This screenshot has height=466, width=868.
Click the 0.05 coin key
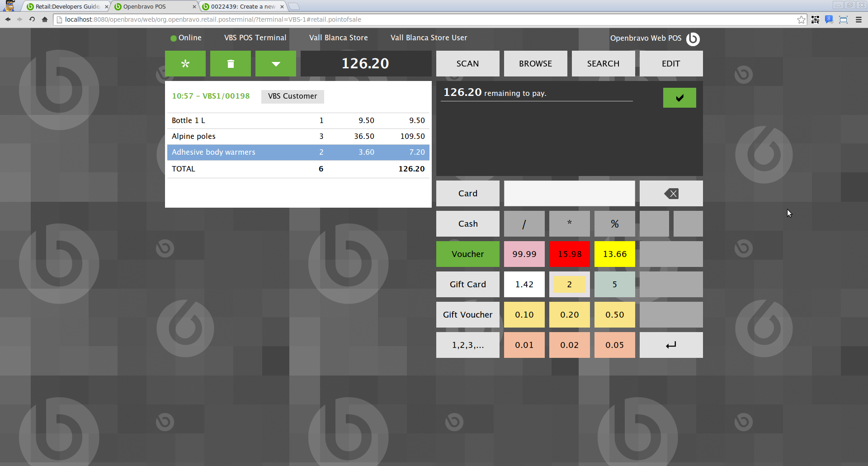(615, 345)
